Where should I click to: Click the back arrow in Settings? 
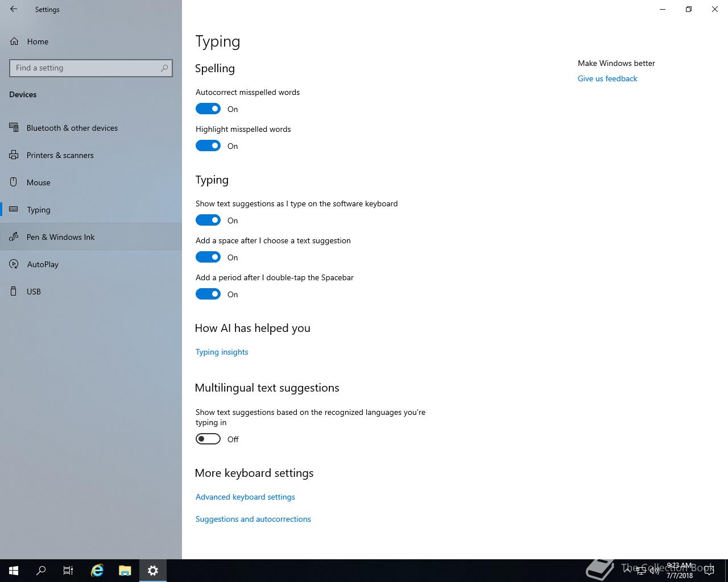pyautogui.click(x=14, y=9)
